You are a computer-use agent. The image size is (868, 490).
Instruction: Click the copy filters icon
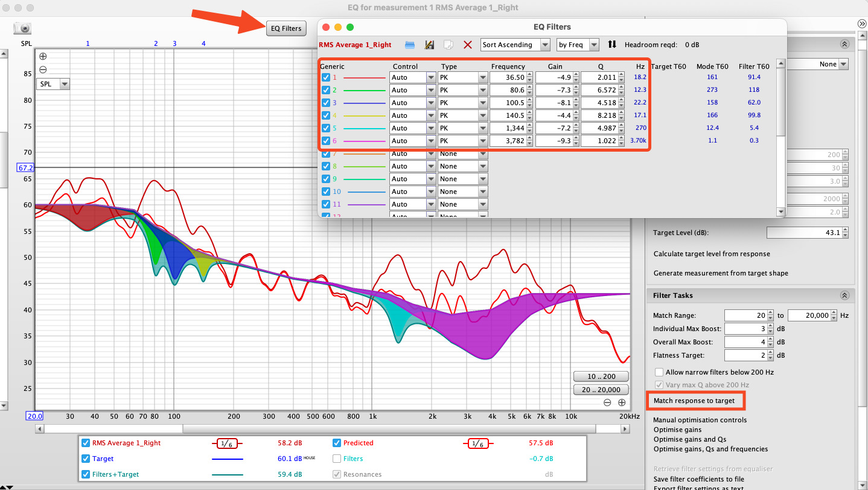pyautogui.click(x=448, y=45)
